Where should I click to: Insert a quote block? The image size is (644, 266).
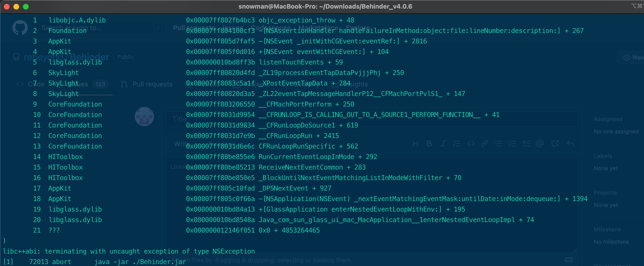(x=457, y=144)
